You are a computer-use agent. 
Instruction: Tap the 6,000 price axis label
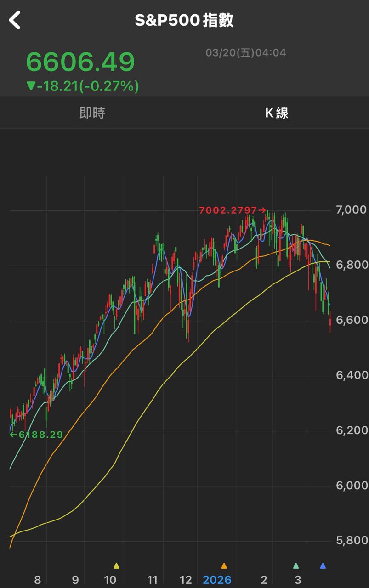pos(352,486)
